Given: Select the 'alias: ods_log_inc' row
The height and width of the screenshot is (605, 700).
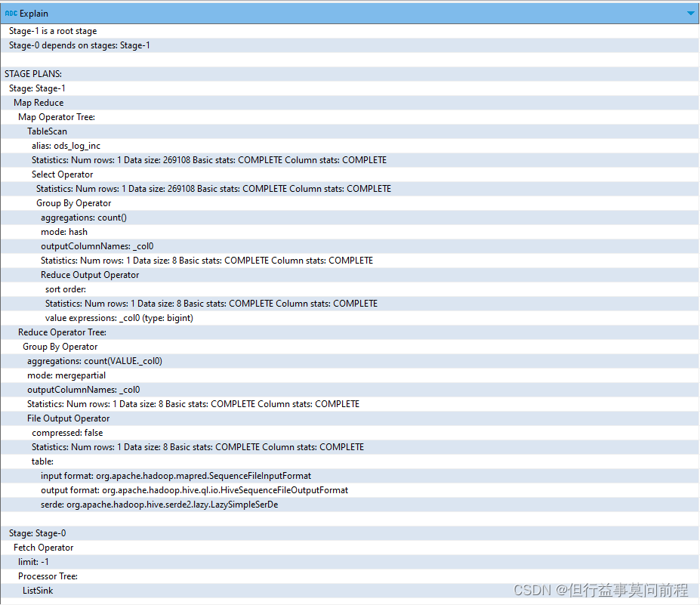Looking at the screenshot, I should coord(350,146).
